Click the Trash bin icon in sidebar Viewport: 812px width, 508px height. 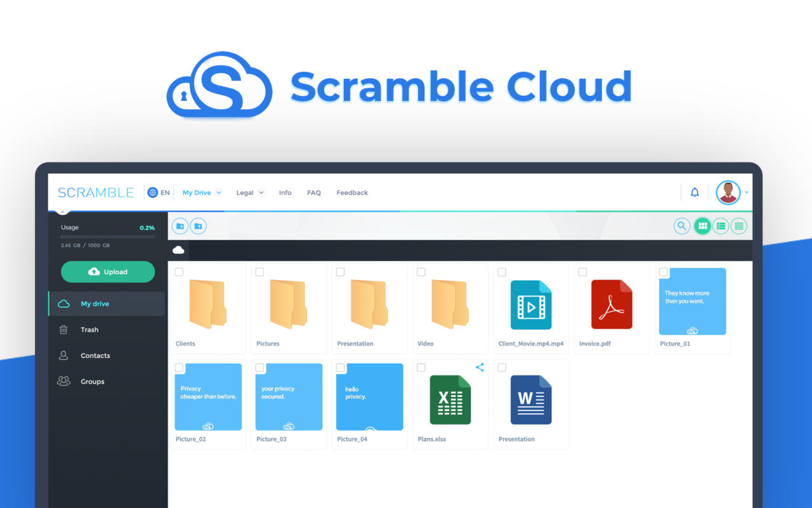[x=63, y=330]
